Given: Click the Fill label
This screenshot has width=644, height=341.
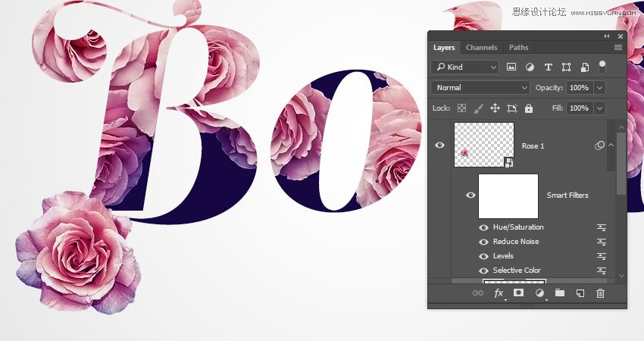Looking at the screenshot, I should [x=558, y=108].
